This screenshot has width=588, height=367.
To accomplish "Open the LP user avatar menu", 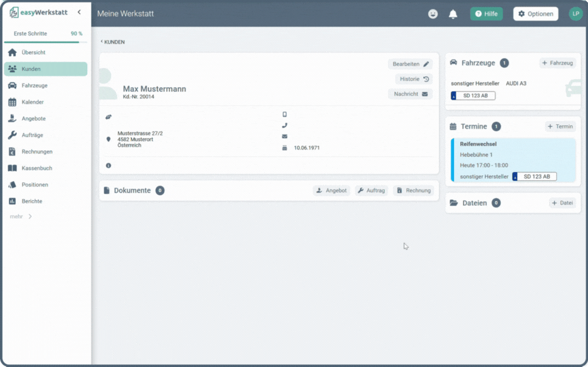I will click(x=575, y=14).
